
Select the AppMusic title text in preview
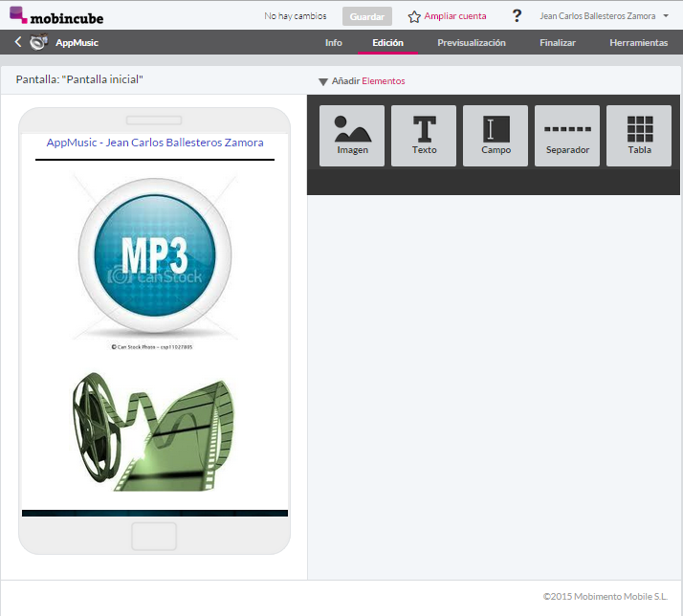pyautogui.click(x=155, y=143)
